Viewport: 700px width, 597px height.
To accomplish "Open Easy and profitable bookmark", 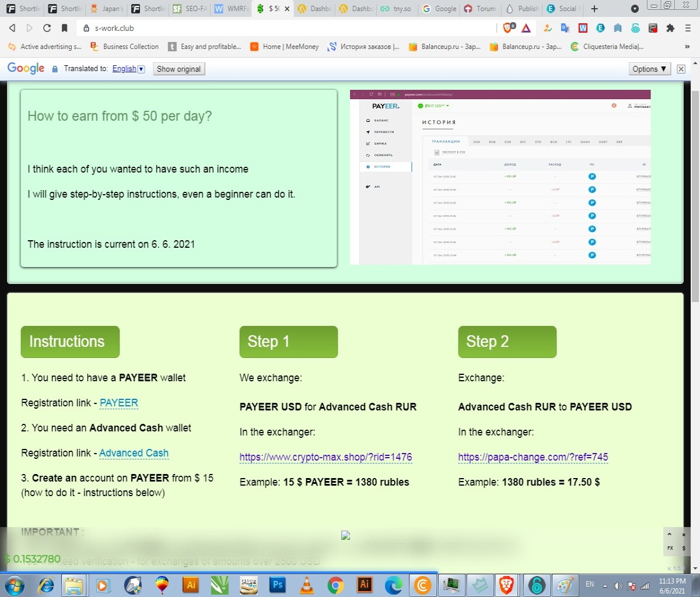I will point(205,47).
